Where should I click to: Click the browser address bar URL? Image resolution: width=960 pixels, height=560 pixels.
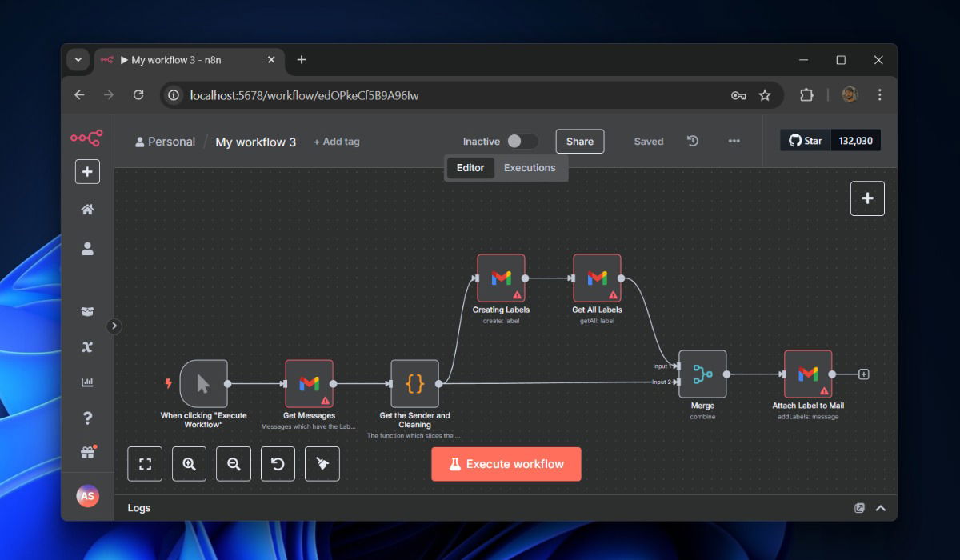[304, 95]
